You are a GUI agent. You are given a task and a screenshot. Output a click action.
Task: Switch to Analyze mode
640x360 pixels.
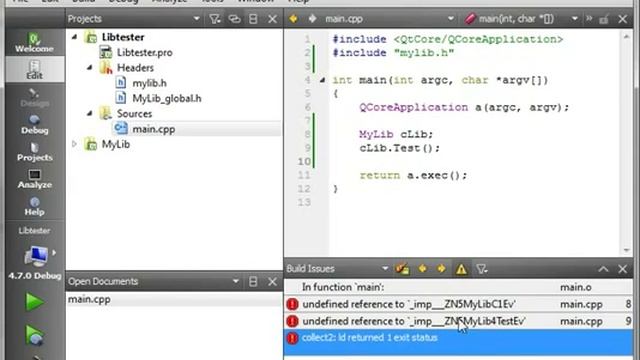tap(34, 179)
